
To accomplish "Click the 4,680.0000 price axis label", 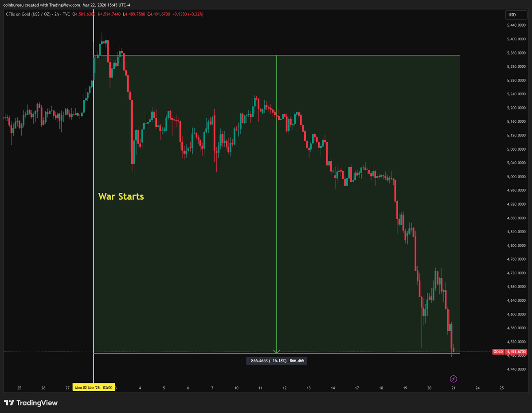I will (516, 287).
